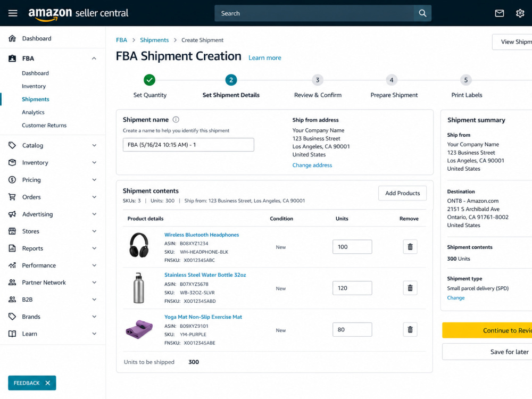Click the Pricing dollar icon
The width and height of the screenshot is (532, 399).
click(x=12, y=180)
